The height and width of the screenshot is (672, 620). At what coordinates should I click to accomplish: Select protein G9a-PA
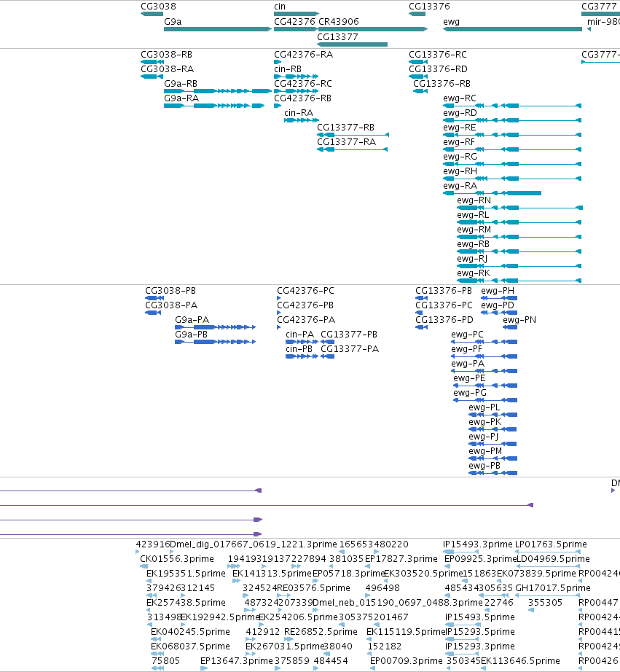tap(215, 327)
